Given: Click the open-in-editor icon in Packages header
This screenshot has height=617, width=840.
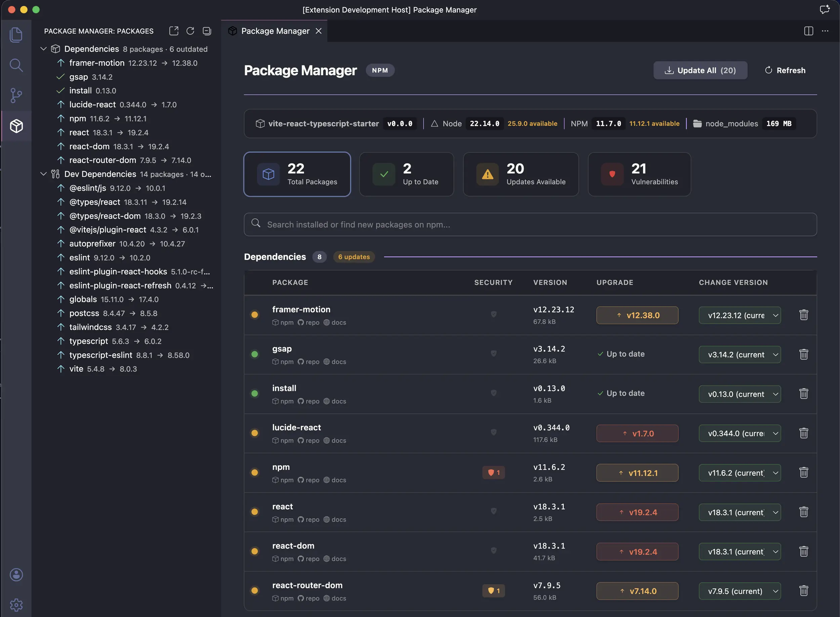Looking at the screenshot, I should [x=174, y=31].
